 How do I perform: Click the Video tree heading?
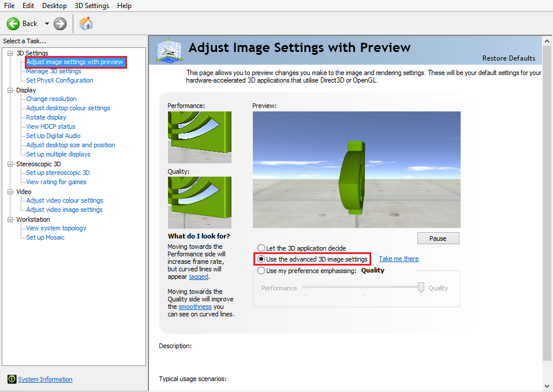coord(24,192)
